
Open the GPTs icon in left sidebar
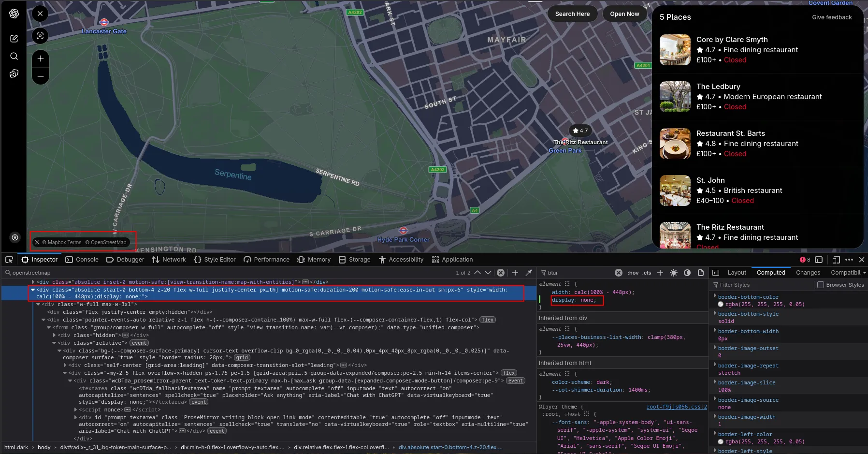pos(14,73)
